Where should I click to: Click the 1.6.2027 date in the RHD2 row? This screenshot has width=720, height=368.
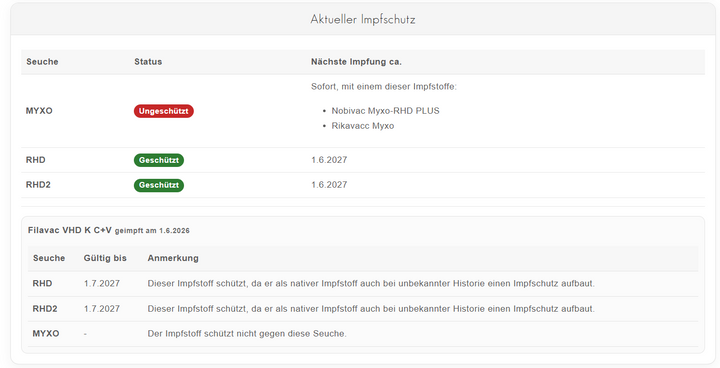[329, 185]
